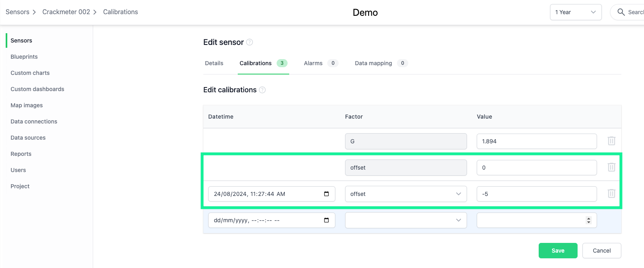
Task: Delete the offset 0 calibration row
Action: coord(611,167)
